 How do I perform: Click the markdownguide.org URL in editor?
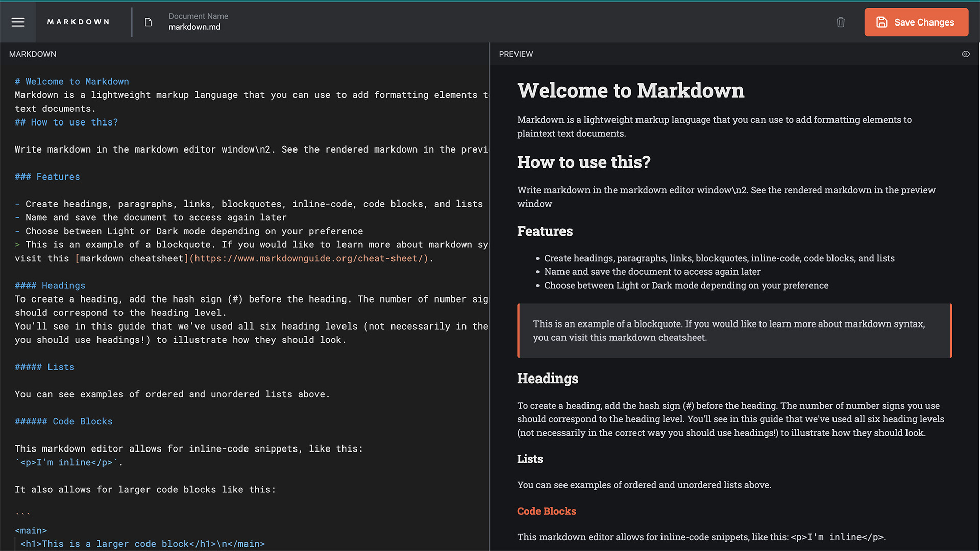[x=309, y=258]
